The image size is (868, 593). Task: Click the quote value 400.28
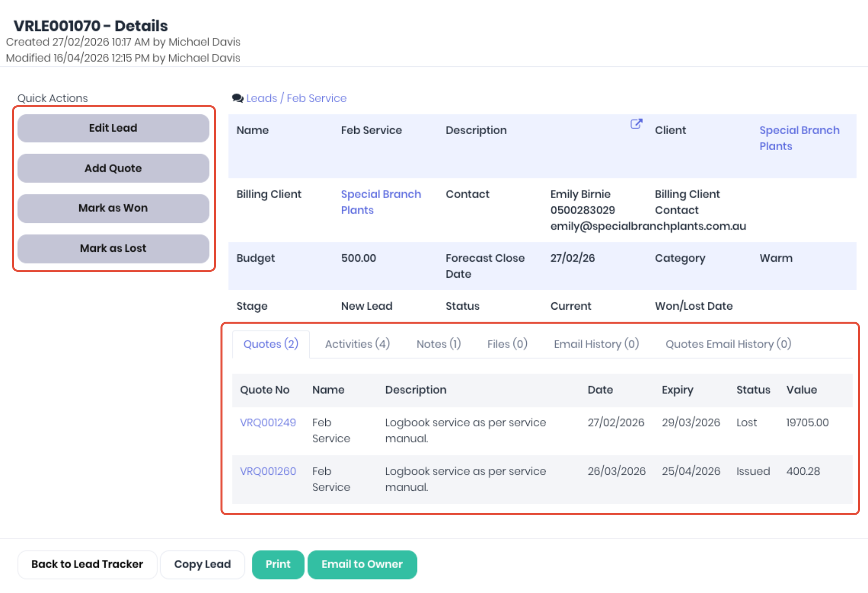point(803,471)
